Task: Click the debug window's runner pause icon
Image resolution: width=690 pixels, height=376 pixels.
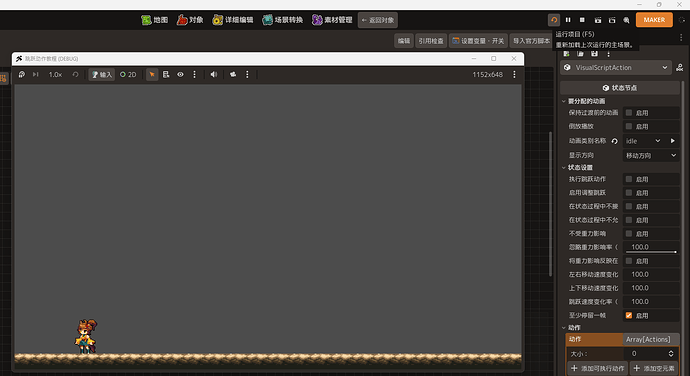Action: pyautogui.click(x=22, y=74)
